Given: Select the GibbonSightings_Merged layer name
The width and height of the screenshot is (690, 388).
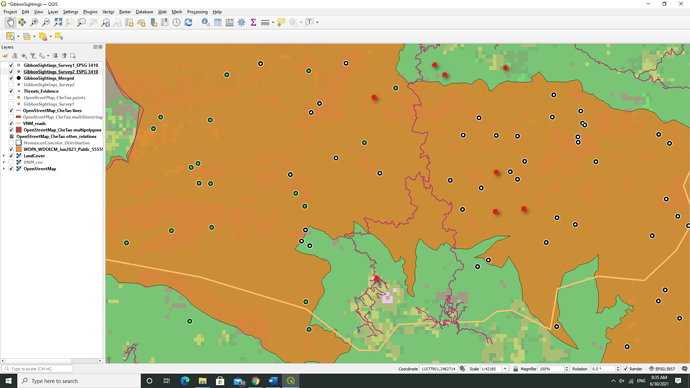Looking at the screenshot, I should pos(49,78).
